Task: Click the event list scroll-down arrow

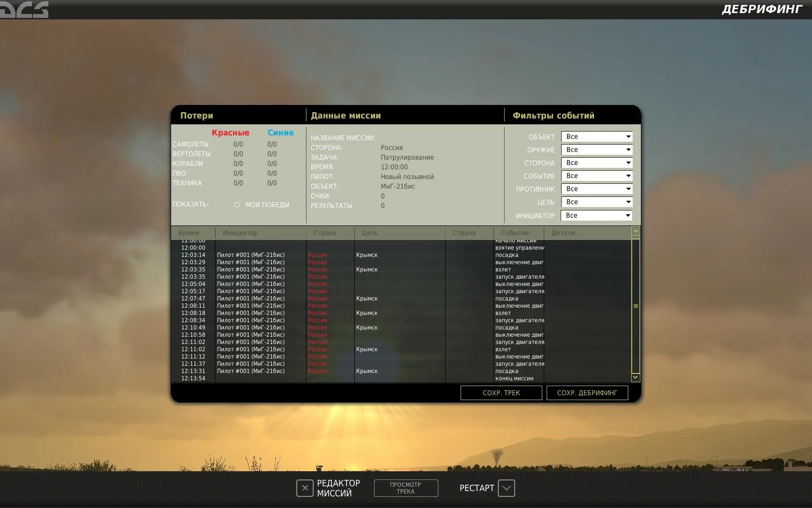Action: (636, 377)
